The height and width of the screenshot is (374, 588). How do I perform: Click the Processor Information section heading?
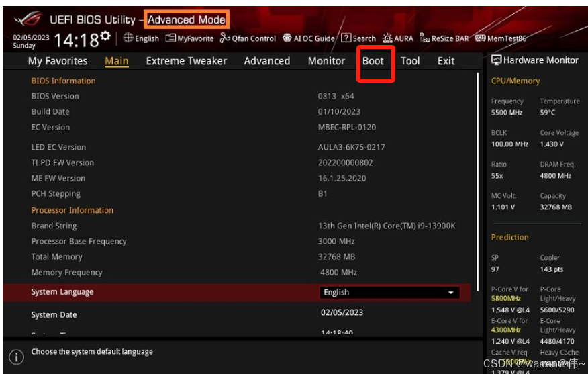[x=72, y=210]
